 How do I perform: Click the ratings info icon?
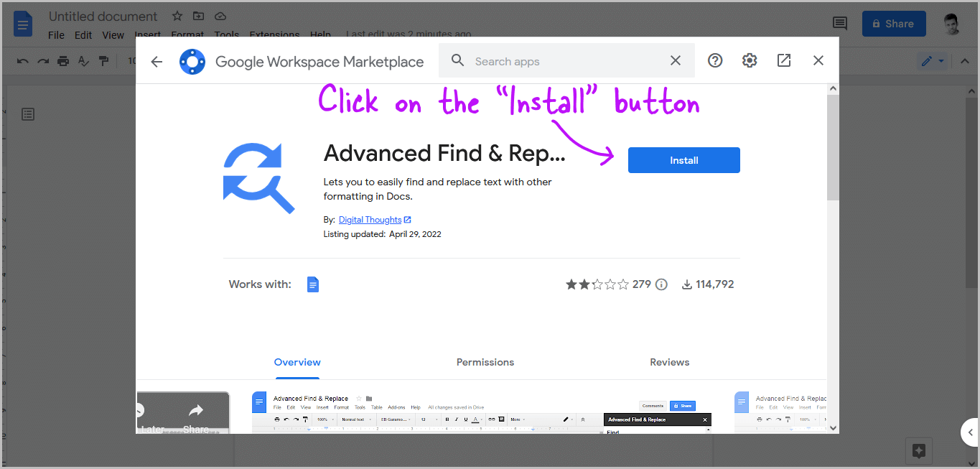tap(661, 284)
